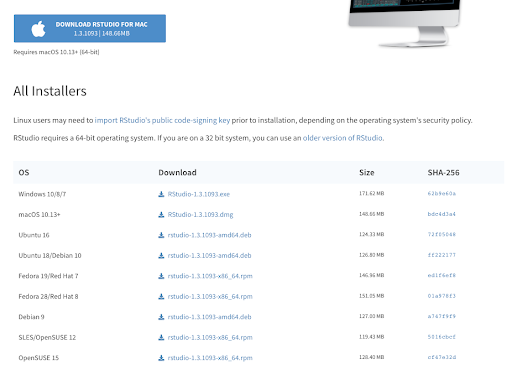Image resolution: width=512 pixels, height=369 pixels.
Task: Click the 151.05 MB size value
Action: (x=372, y=296)
